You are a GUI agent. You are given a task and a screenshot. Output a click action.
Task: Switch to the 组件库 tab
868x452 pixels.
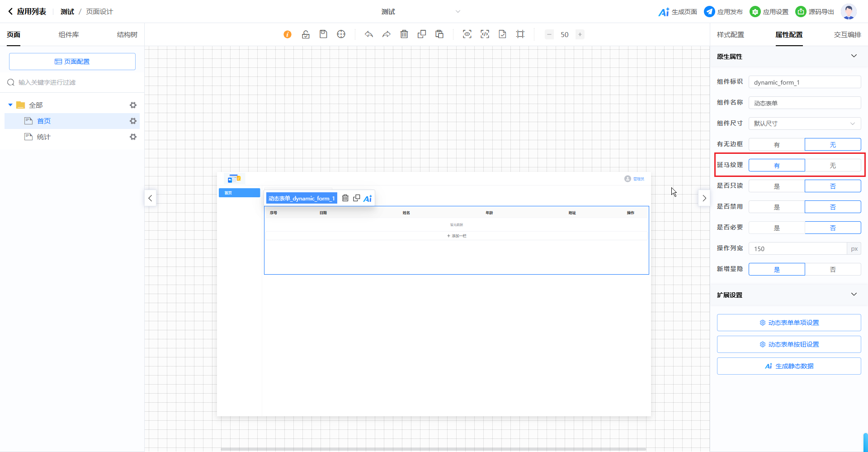click(x=69, y=35)
